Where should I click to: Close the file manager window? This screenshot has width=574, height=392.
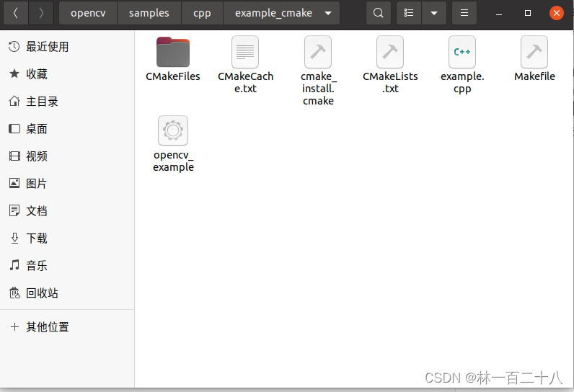coord(557,13)
